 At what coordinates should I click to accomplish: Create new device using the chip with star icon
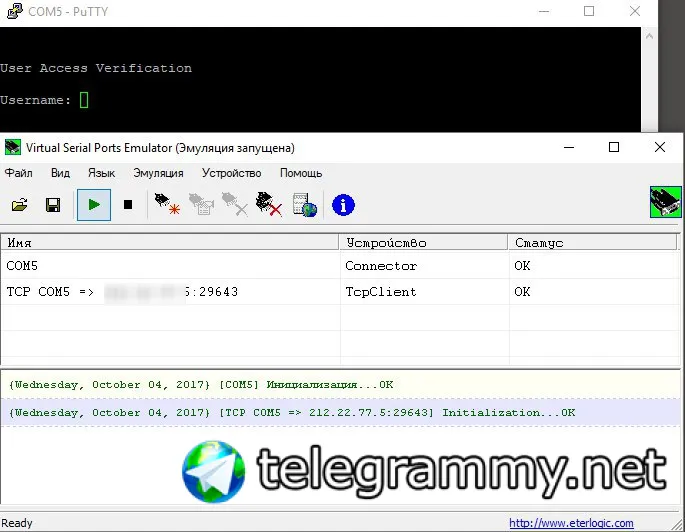point(167,204)
